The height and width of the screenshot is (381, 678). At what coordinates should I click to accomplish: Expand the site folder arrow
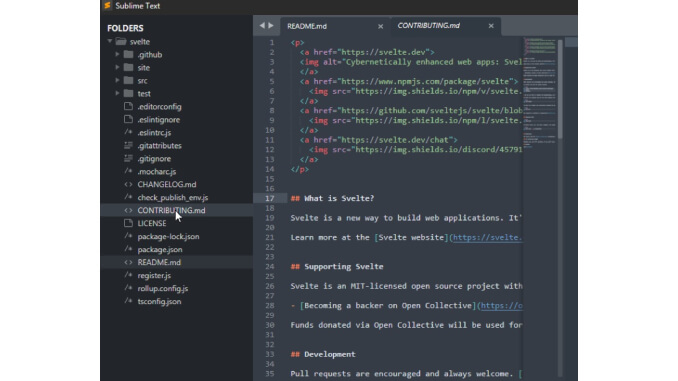click(x=117, y=67)
